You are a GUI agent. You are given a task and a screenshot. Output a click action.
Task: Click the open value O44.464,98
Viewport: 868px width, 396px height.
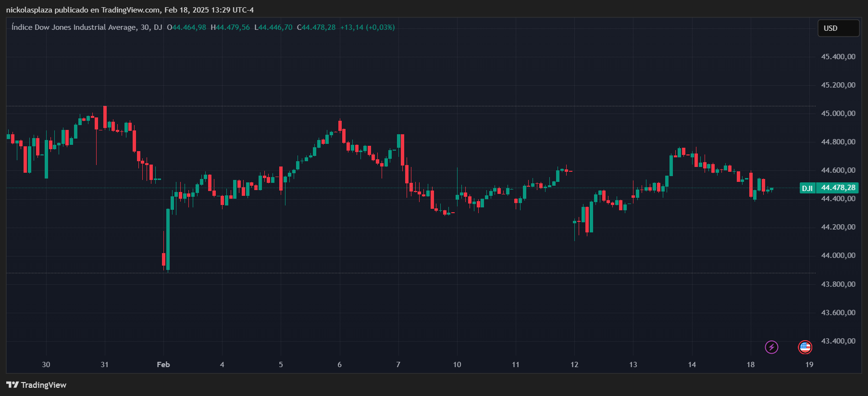[186, 27]
